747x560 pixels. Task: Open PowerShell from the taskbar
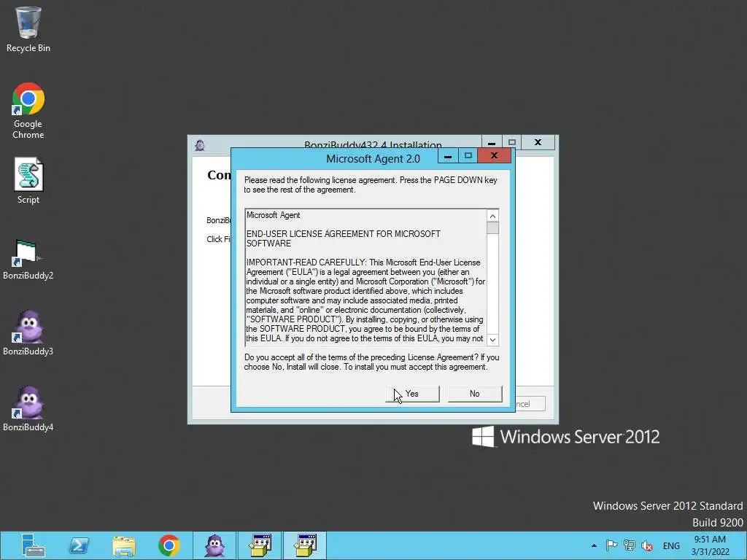pos(79,545)
